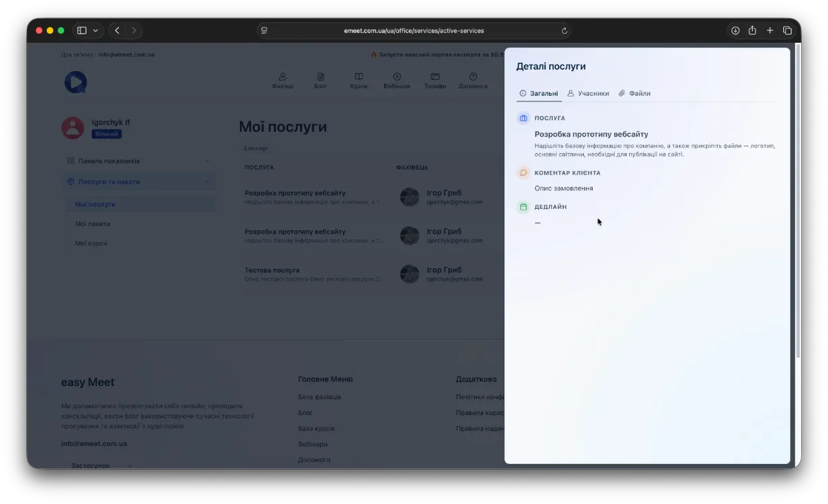Open a new tab with plus icon

point(770,30)
